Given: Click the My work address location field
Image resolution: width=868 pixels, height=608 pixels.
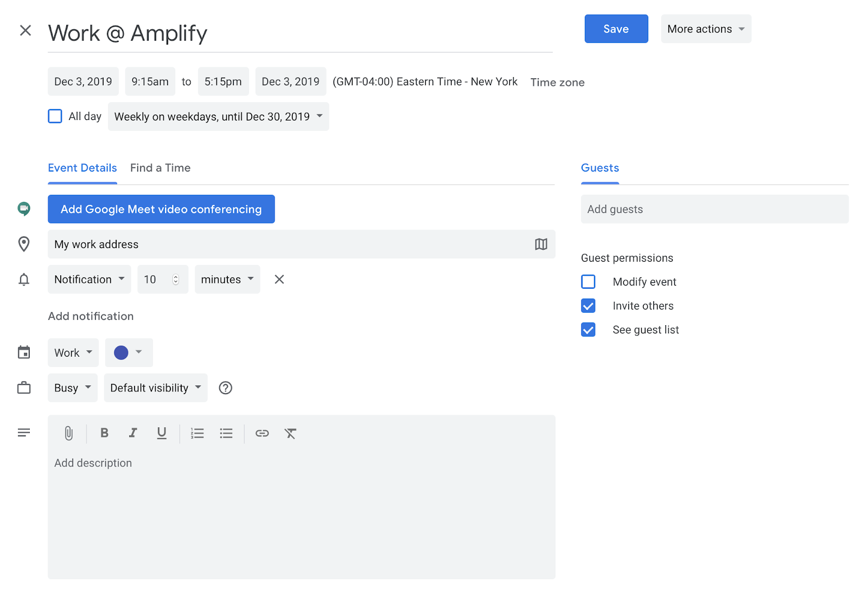Looking at the screenshot, I should (x=302, y=244).
